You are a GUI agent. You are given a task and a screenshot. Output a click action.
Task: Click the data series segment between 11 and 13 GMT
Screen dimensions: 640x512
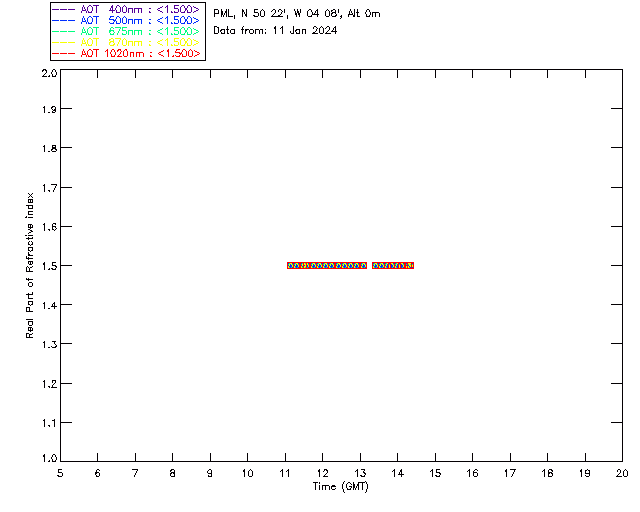(x=327, y=265)
